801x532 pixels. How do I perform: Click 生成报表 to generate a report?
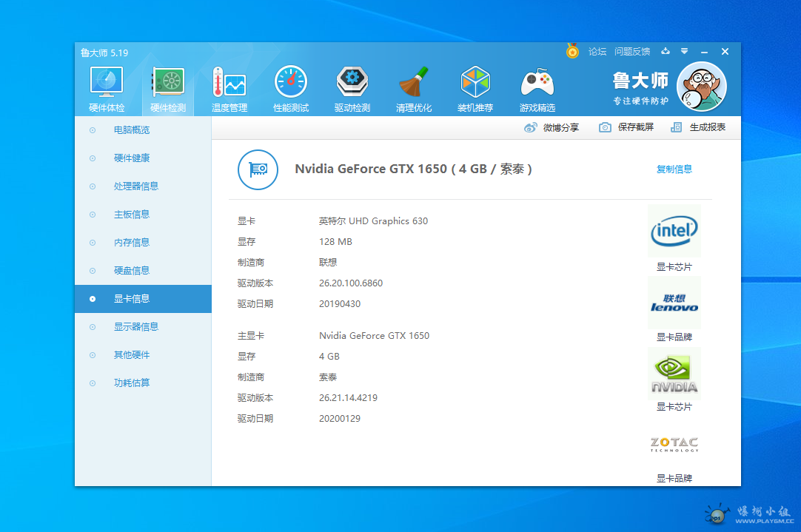698,127
